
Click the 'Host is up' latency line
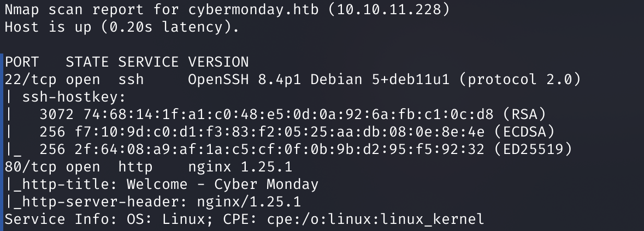(x=122, y=27)
